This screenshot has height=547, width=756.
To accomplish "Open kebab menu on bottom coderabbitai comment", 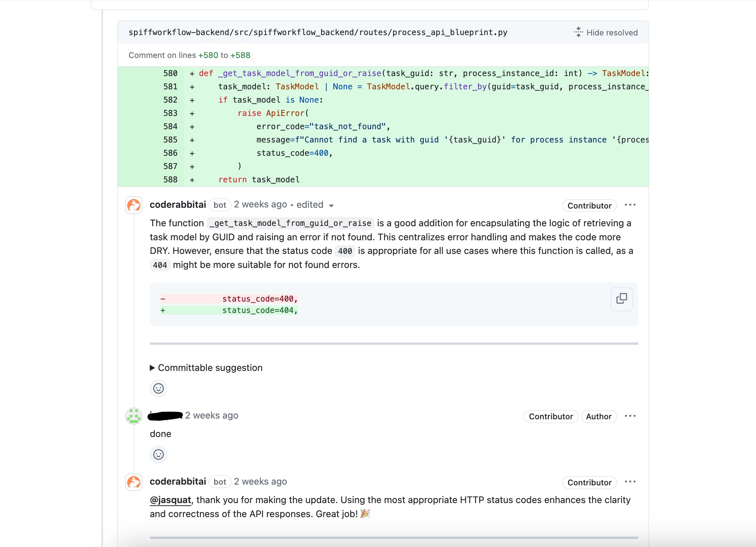I will click(x=630, y=482).
